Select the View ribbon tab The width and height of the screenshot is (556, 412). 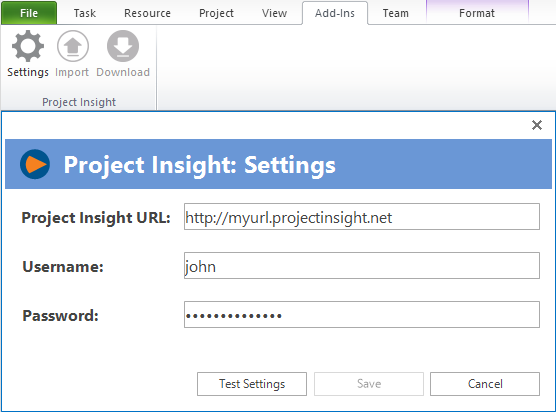(x=274, y=13)
